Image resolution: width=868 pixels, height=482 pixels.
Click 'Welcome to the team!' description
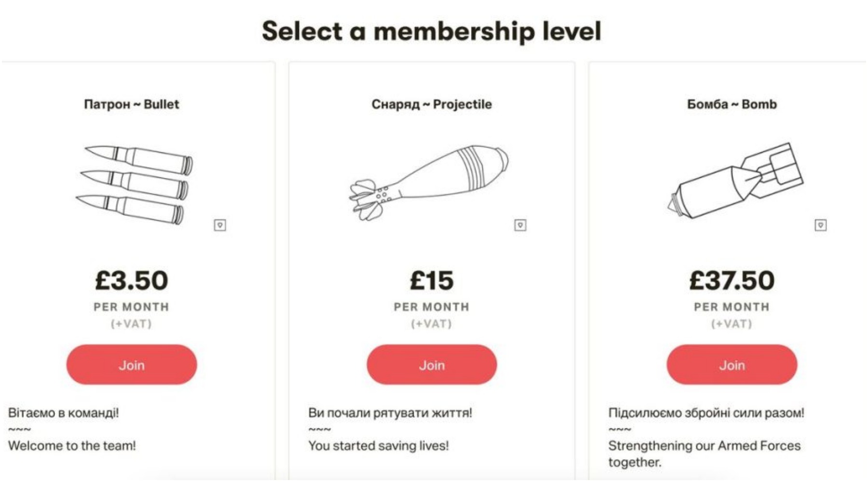(x=72, y=446)
